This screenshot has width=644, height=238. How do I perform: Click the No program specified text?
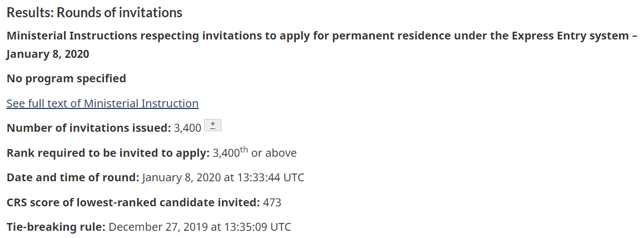[66, 78]
